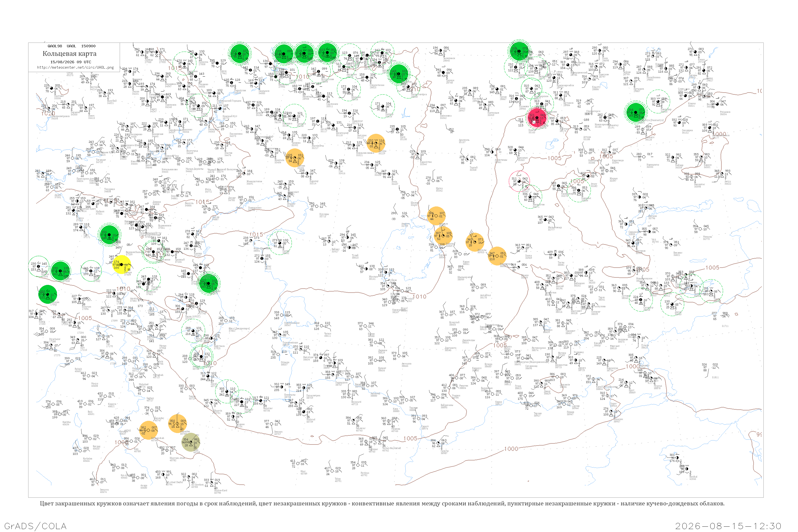Click the green filled circle at Erzincan
798x532 pixels.
47,294
